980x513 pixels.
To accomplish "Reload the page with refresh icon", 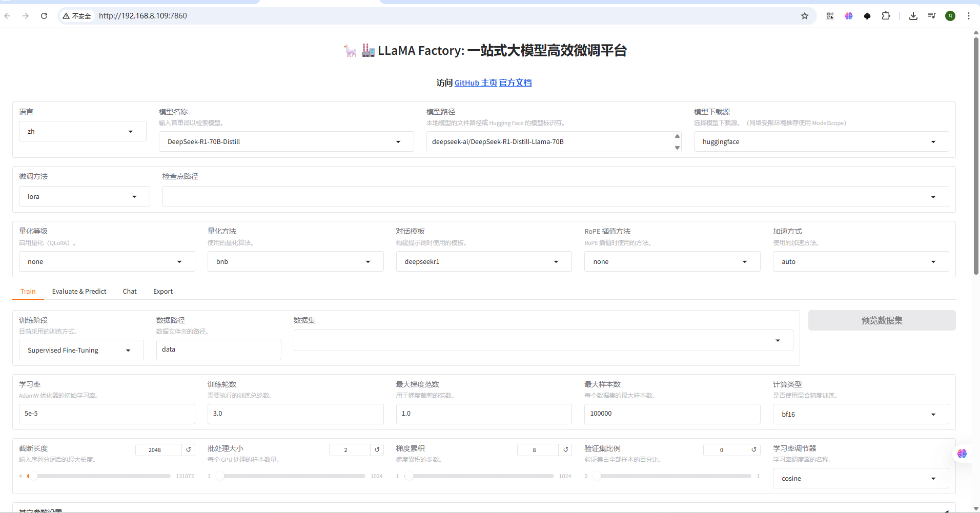I will coord(44,16).
